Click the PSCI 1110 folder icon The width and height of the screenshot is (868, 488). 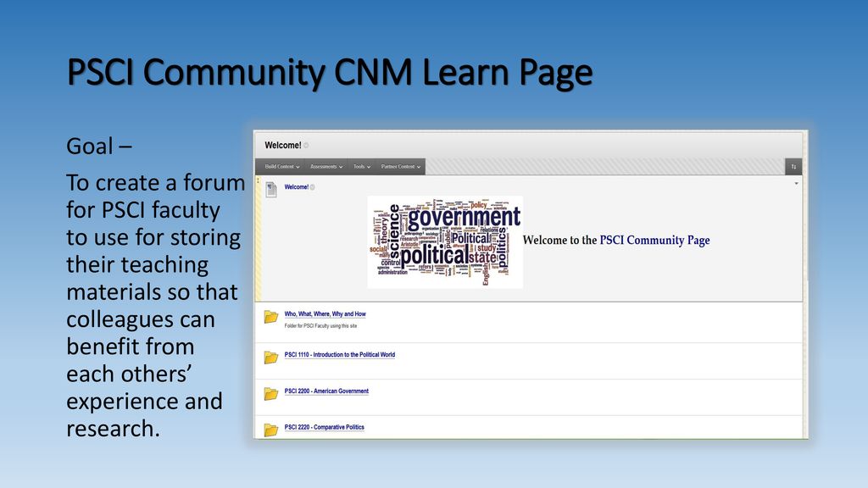tap(270, 358)
